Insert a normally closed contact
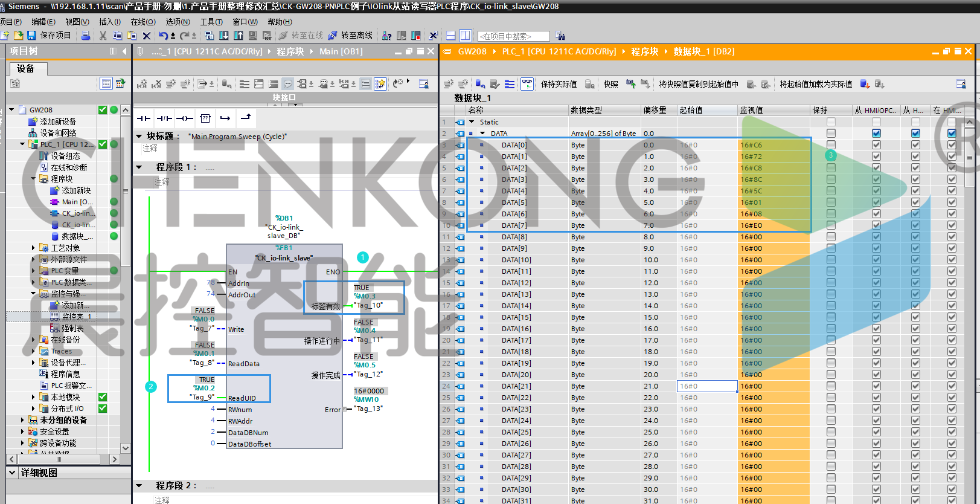 click(x=164, y=118)
